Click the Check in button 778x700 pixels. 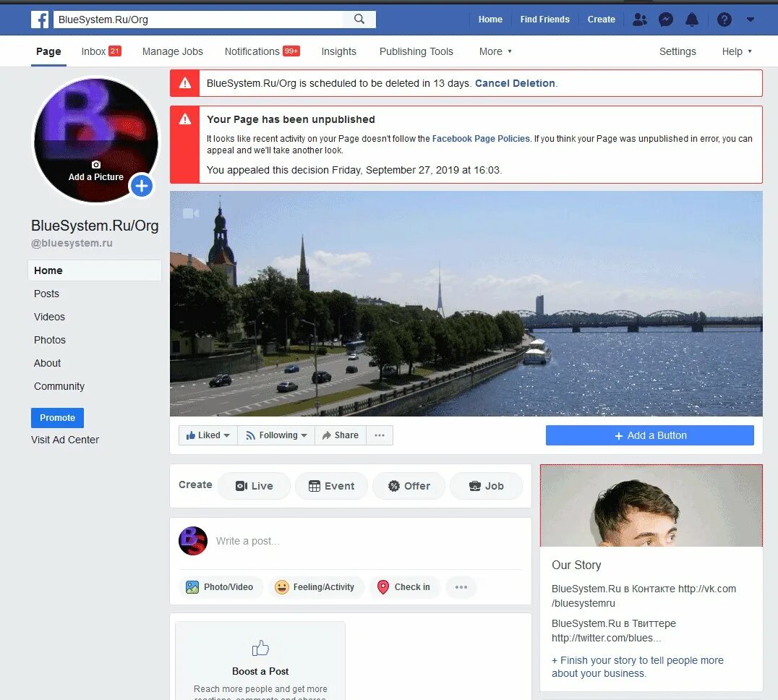click(x=404, y=587)
